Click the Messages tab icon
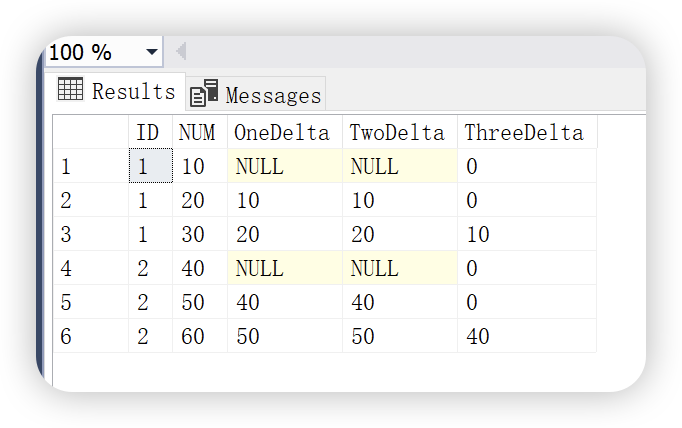This screenshot has height=428, width=682. tap(204, 94)
